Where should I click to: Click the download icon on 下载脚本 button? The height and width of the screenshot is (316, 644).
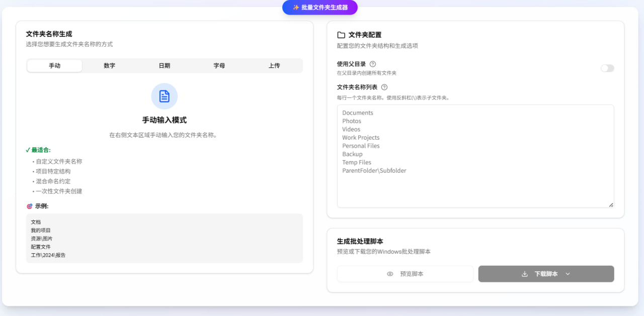[x=525, y=274]
